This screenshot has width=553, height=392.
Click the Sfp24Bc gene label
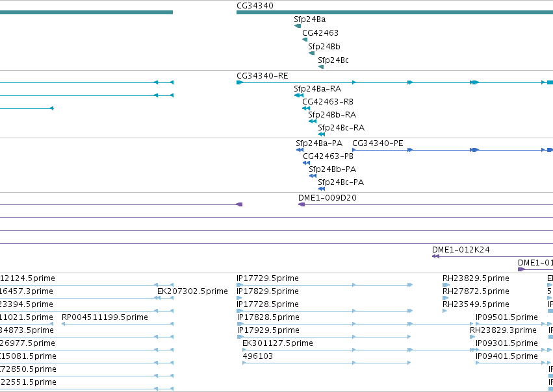click(x=333, y=60)
